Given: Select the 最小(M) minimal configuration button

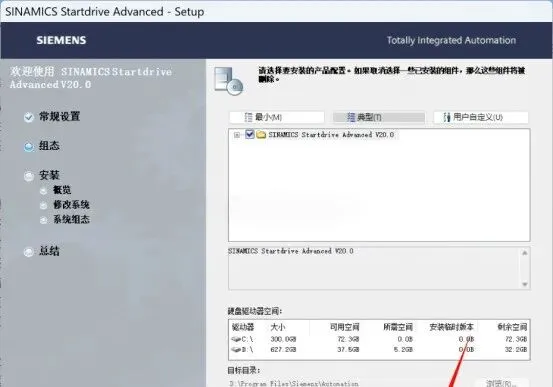Looking at the screenshot, I should pos(276,117).
